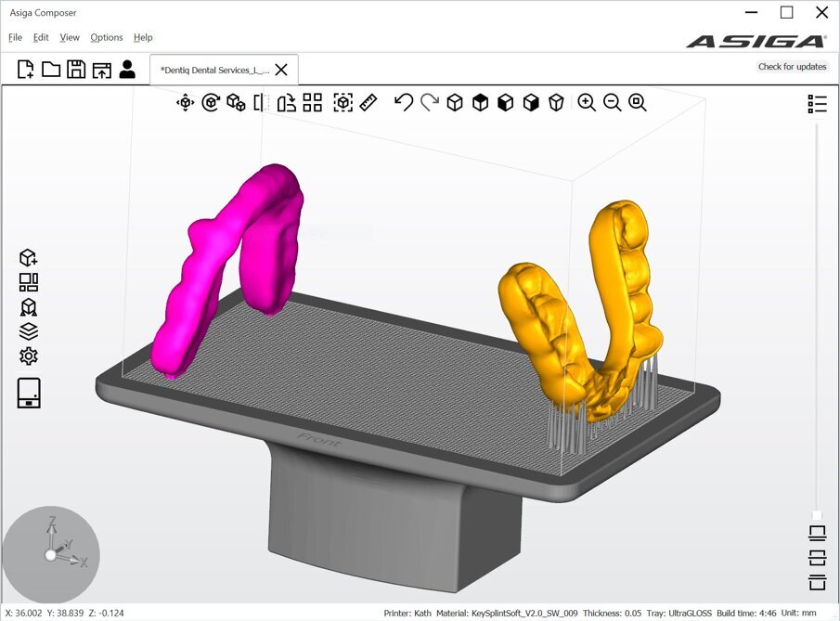Image resolution: width=840 pixels, height=621 pixels.
Task: Click the save disk icon
Action: tap(76, 69)
